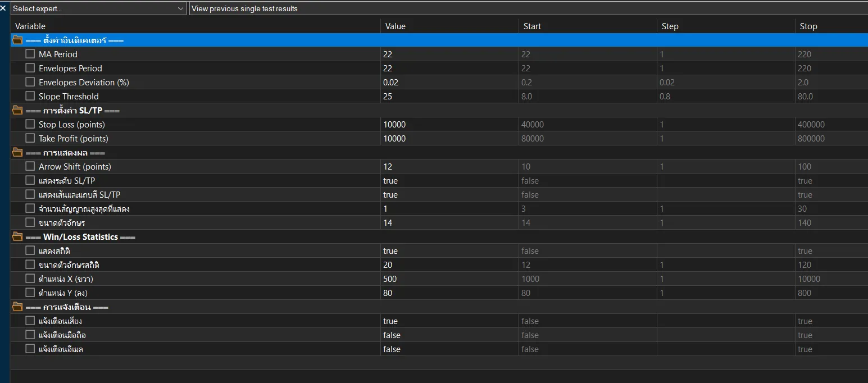The image size is (868, 383).
Task: Tick the Slope Threshold checkbox
Action: coord(30,96)
